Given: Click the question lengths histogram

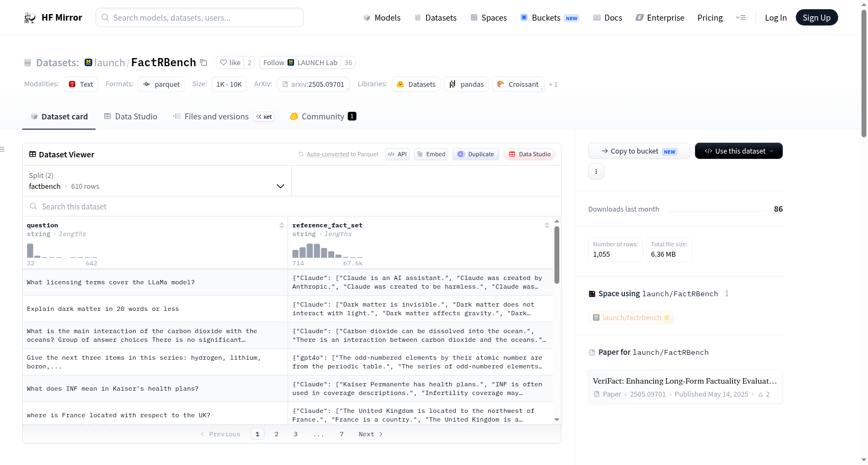Looking at the screenshot, I should [x=62, y=250].
